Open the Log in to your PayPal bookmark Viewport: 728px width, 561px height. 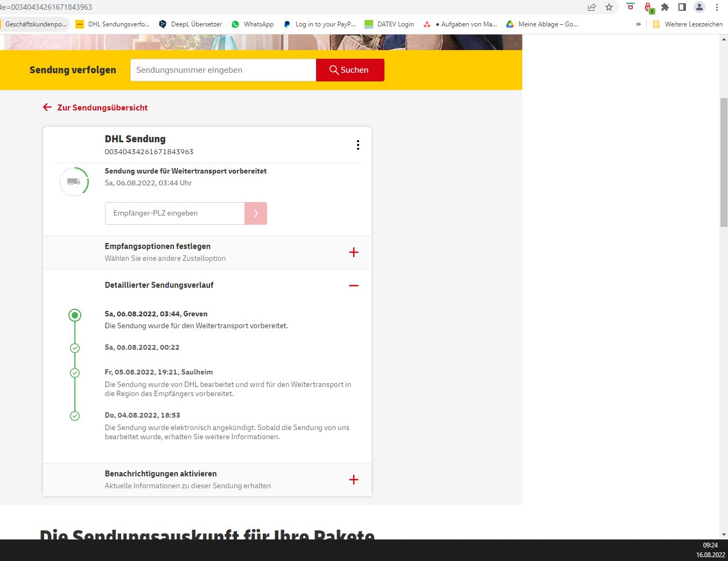[319, 24]
